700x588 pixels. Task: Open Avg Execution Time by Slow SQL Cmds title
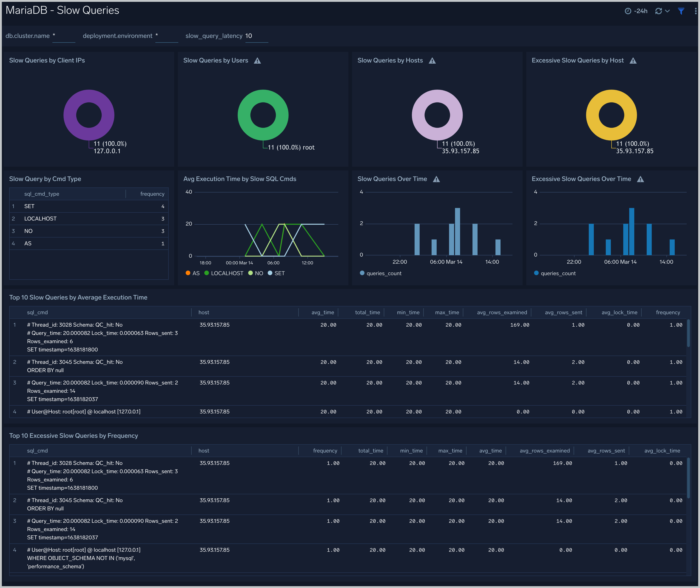pyautogui.click(x=239, y=179)
